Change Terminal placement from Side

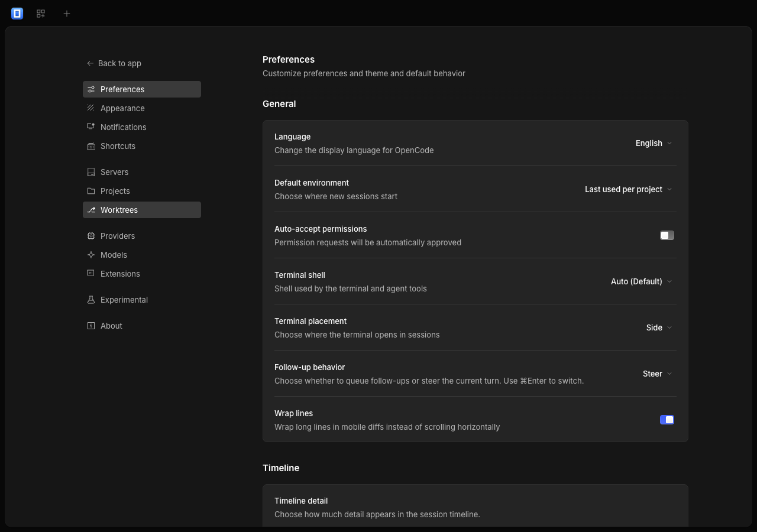659,327
